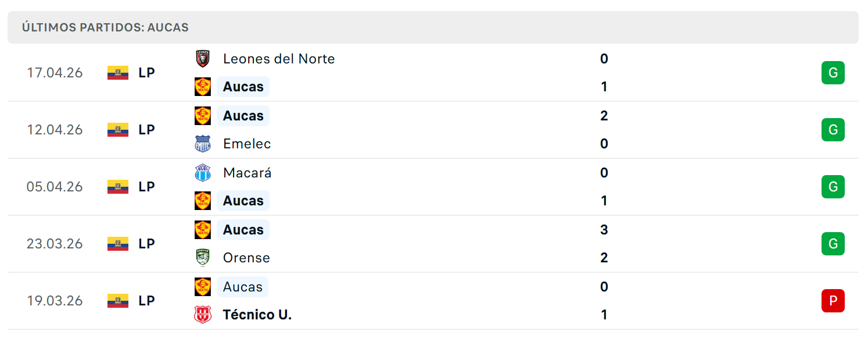The height and width of the screenshot is (338, 868).
Task: Open match dated 05.04.26
Action: [x=433, y=187]
